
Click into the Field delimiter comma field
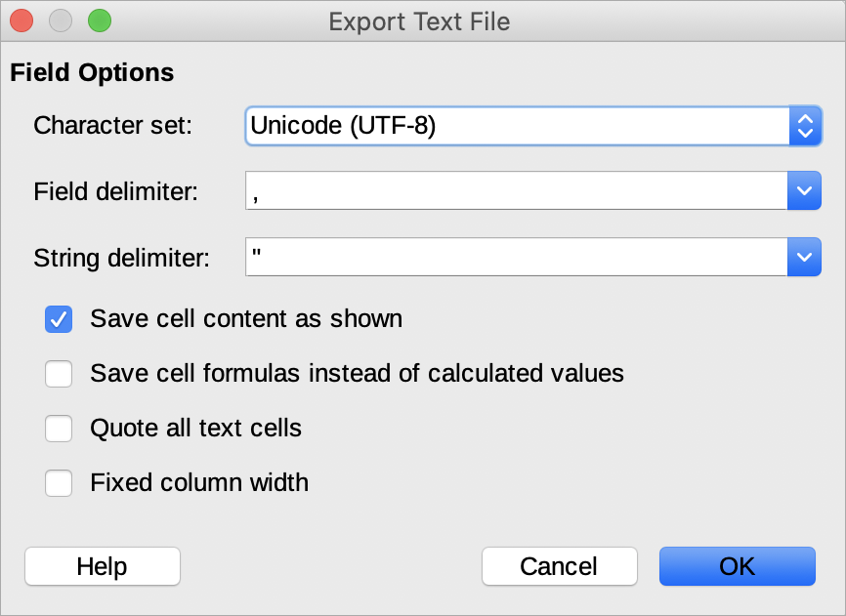pos(517,190)
